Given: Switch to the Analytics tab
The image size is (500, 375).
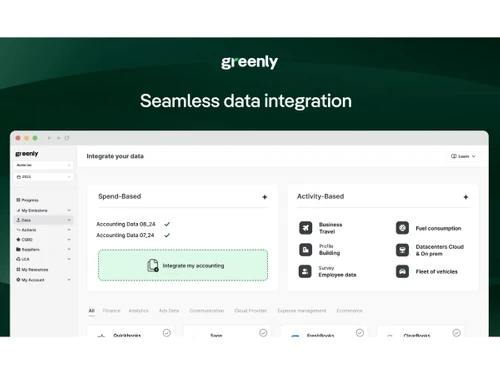Looking at the screenshot, I should (x=138, y=311).
